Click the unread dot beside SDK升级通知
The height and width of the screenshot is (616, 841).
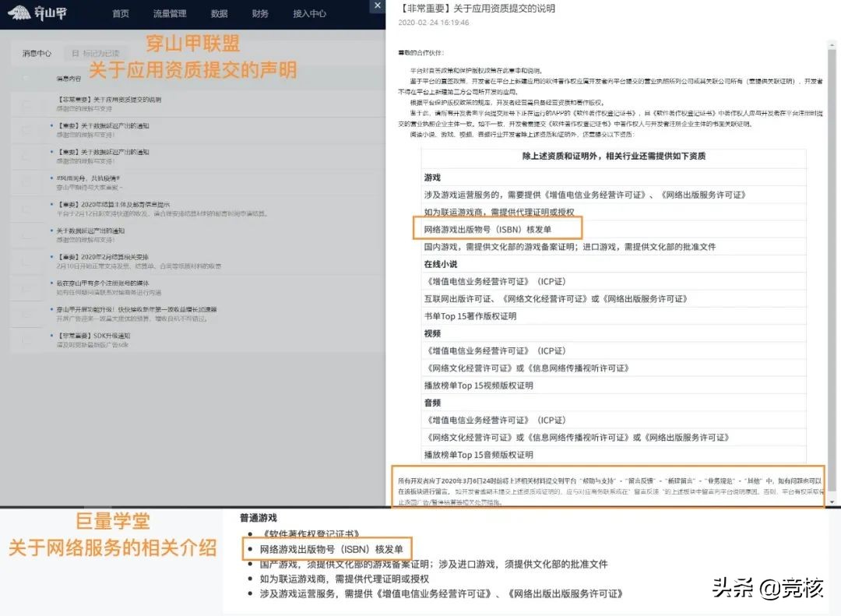point(51,333)
